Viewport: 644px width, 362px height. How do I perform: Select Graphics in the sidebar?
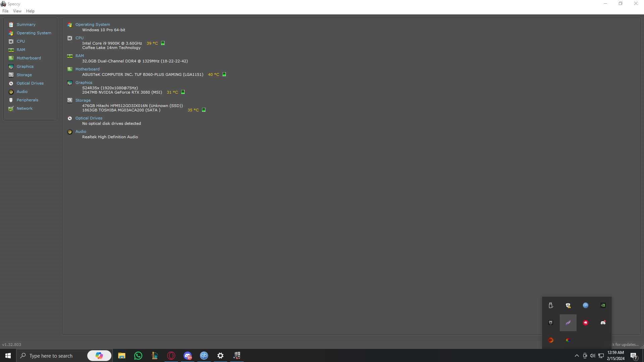(25, 66)
